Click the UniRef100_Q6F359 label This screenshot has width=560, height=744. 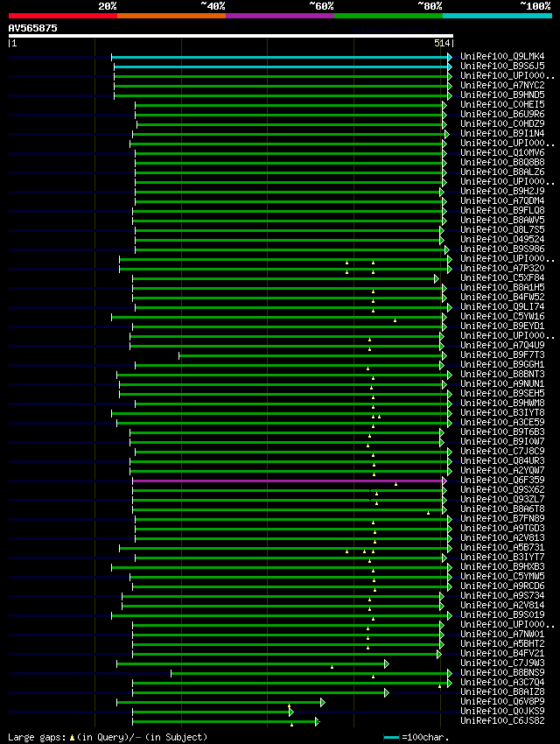coord(502,480)
